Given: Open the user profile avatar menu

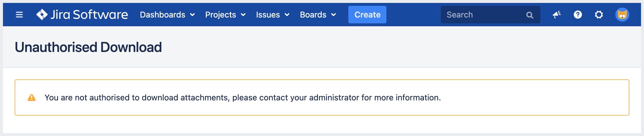Looking at the screenshot, I should pyautogui.click(x=622, y=15).
